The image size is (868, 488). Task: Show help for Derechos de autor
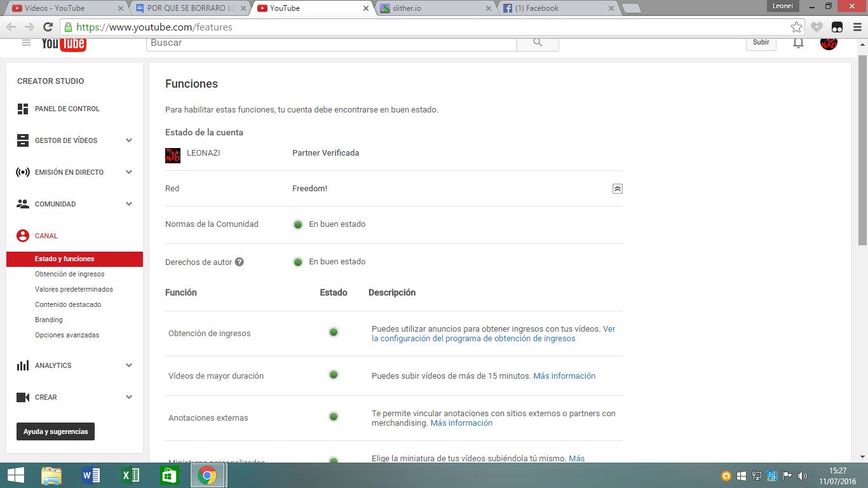[240, 262]
